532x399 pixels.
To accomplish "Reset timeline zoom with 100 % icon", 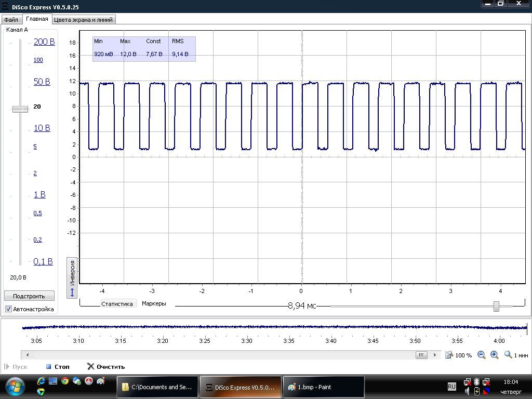I will [458, 355].
